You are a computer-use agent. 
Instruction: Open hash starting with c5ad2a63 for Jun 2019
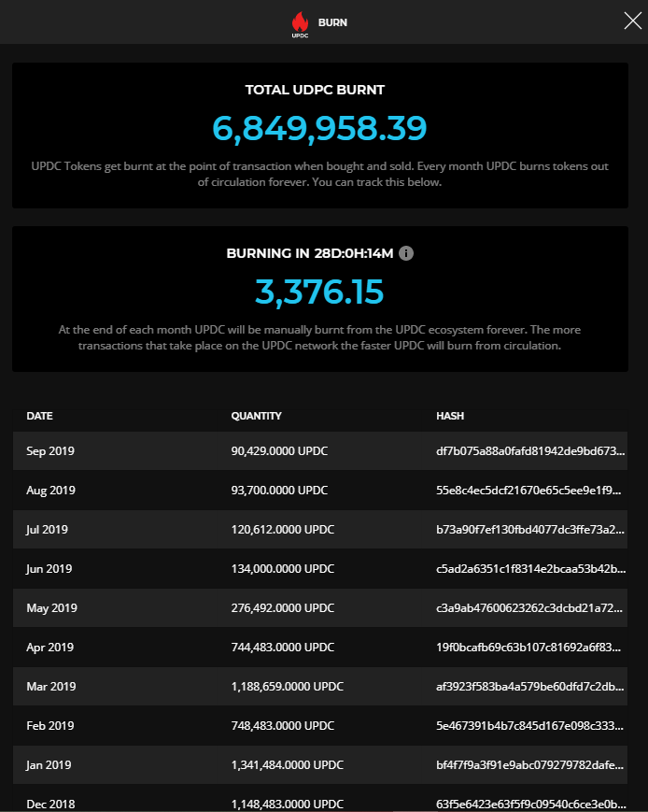click(530, 569)
